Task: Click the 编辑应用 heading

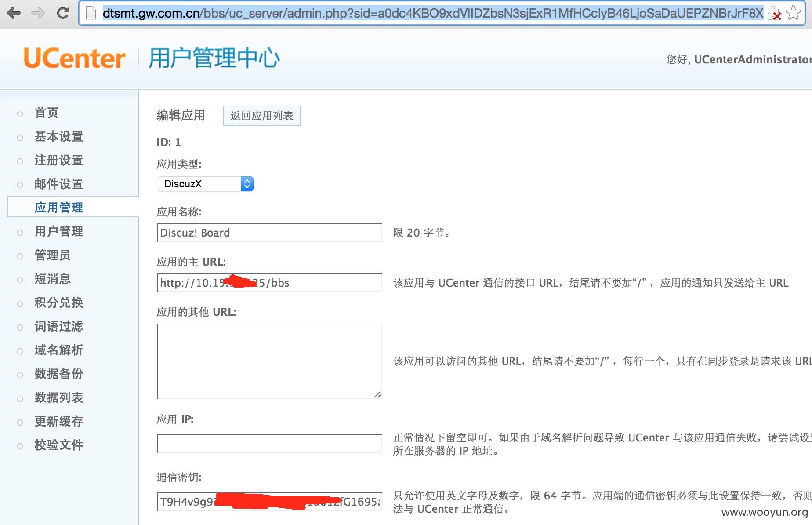Action: [181, 115]
